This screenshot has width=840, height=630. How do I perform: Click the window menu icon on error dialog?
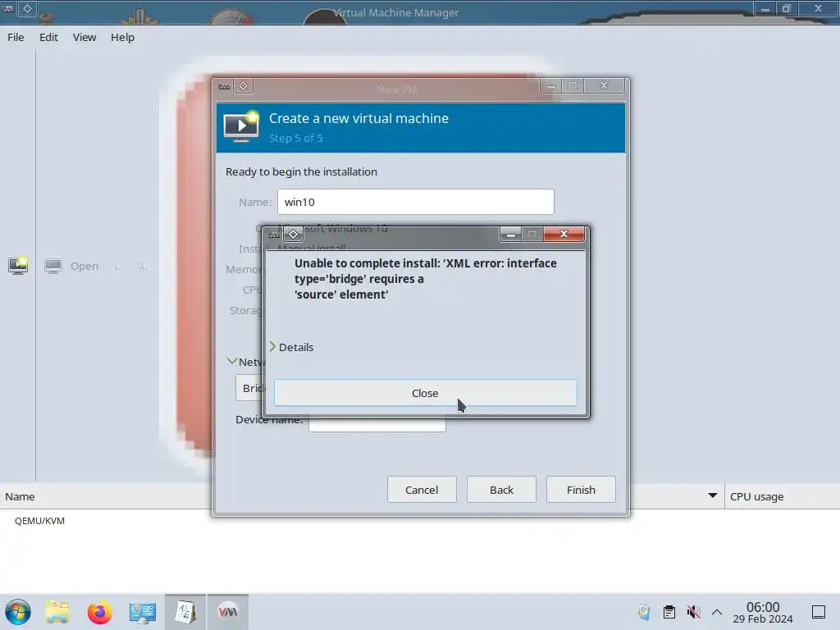pyautogui.click(x=274, y=235)
